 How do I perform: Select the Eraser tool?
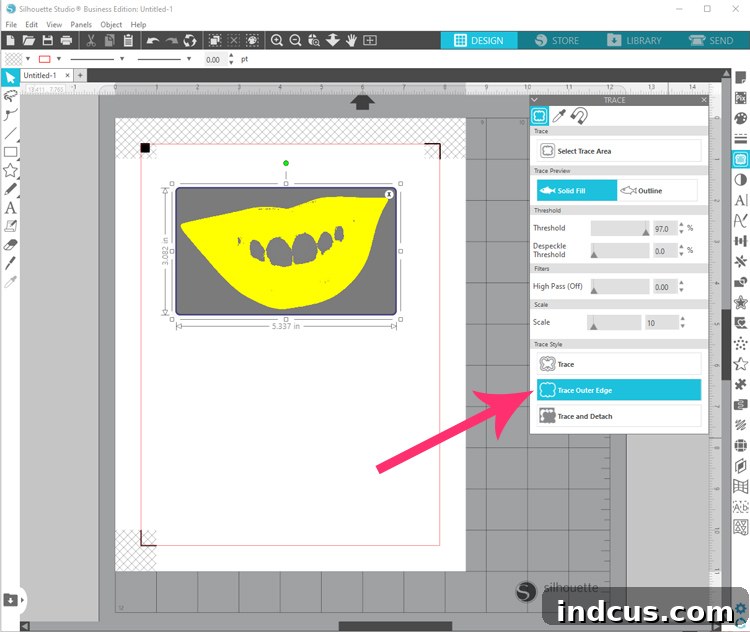[x=11, y=245]
